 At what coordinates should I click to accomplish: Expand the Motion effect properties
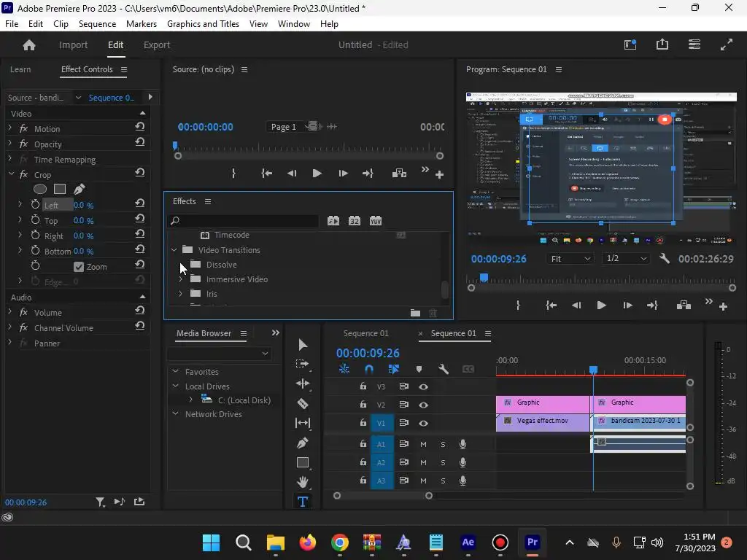[10, 128]
